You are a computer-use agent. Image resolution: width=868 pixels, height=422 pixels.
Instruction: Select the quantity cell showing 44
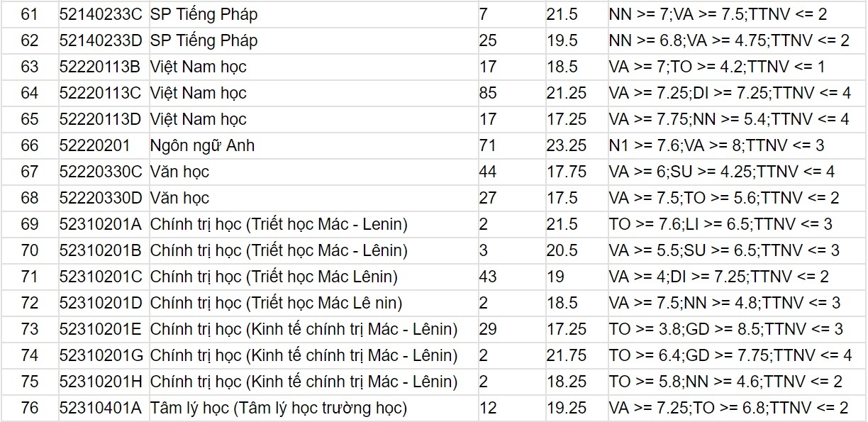point(489,172)
